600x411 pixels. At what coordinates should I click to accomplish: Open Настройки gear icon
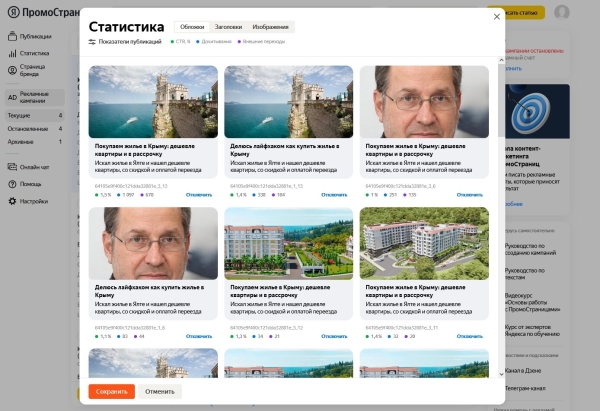click(12, 201)
